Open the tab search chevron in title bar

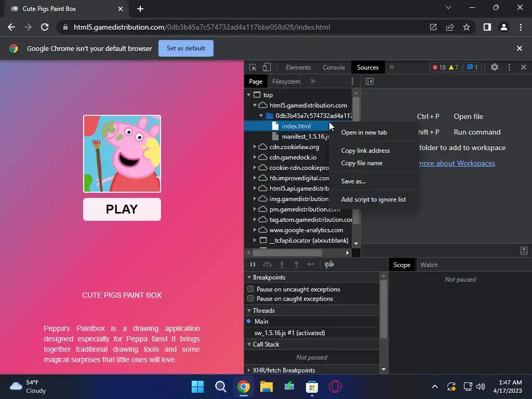[448, 7]
